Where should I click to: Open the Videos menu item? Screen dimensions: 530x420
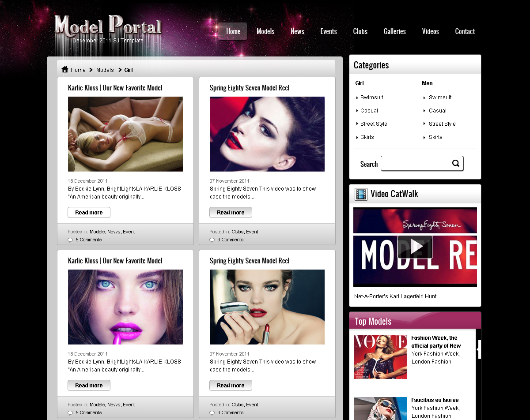(x=430, y=31)
